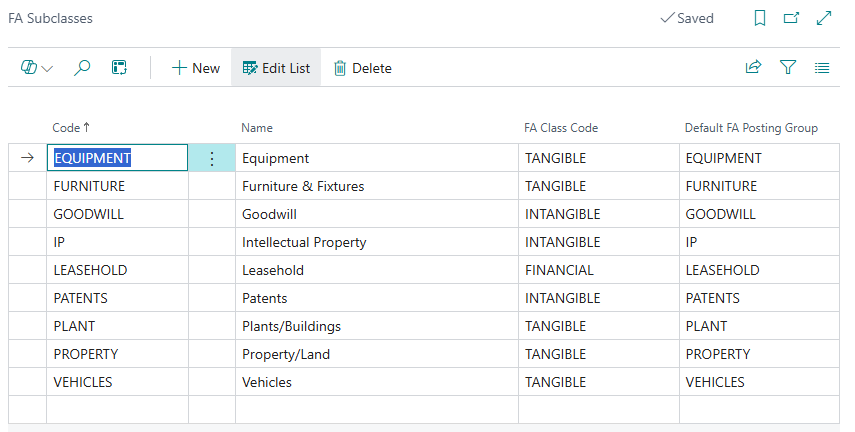This screenshot has height=432, width=855.
Task: Click GOODWILL default posting group cell
Action: [x=759, y=214]
